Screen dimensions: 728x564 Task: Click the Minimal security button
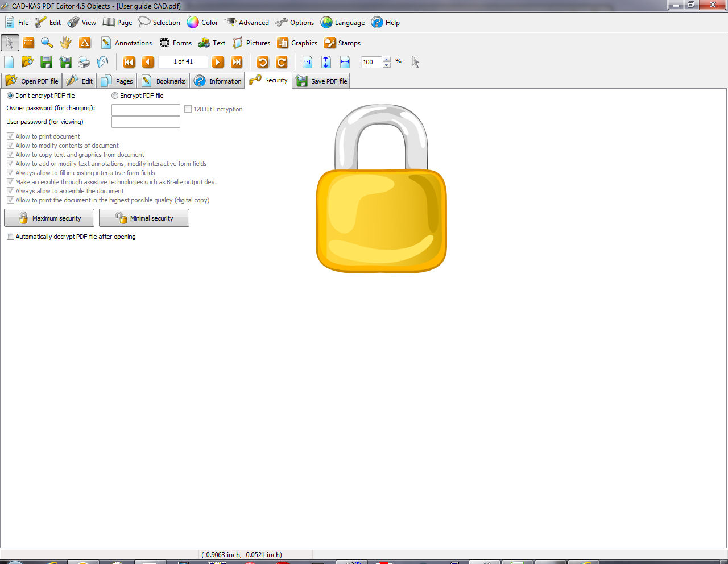click(x=144, y=218)
